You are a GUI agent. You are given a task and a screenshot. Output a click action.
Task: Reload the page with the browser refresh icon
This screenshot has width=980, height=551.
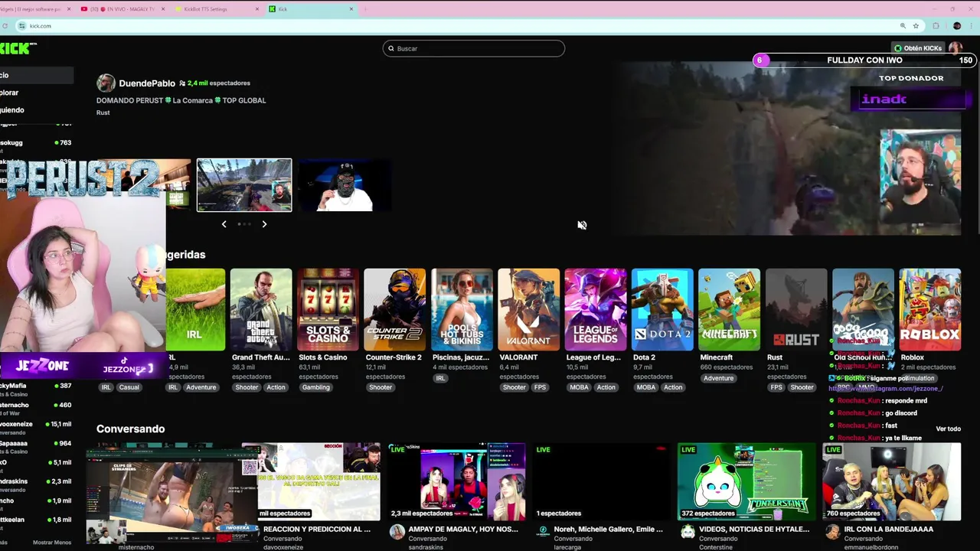pos(5,26)
